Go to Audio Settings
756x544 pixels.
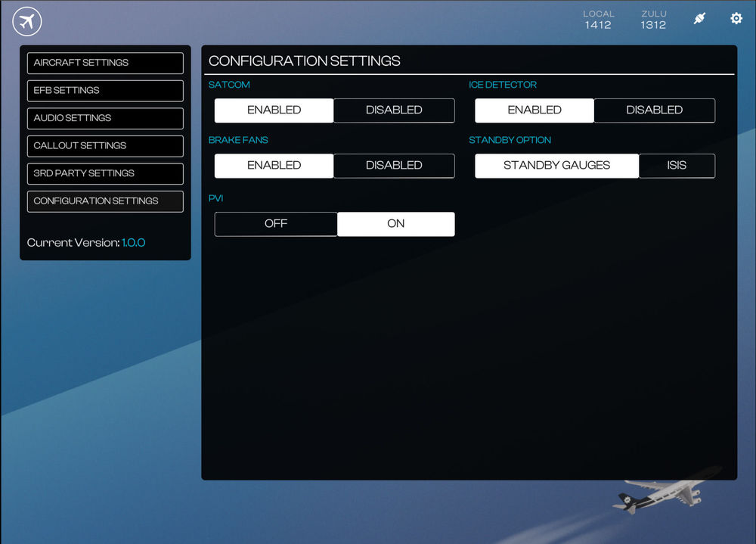click(105, 118)
